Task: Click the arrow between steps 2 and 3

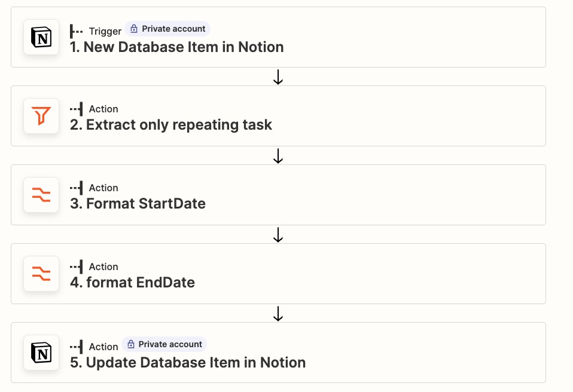Action: click(x=278, y=156)
